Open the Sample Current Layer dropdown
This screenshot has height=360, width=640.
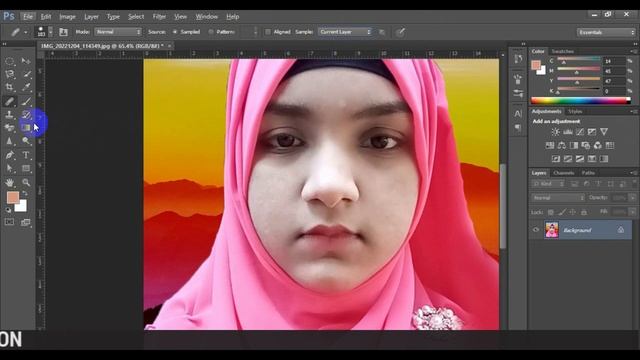(x=345, y=32)
